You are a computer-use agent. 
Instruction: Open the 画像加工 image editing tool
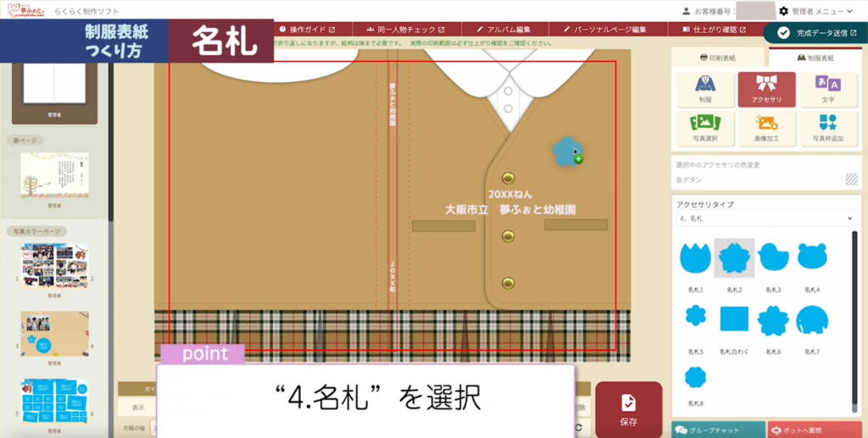pyautogui.click(x=766, y=128)
